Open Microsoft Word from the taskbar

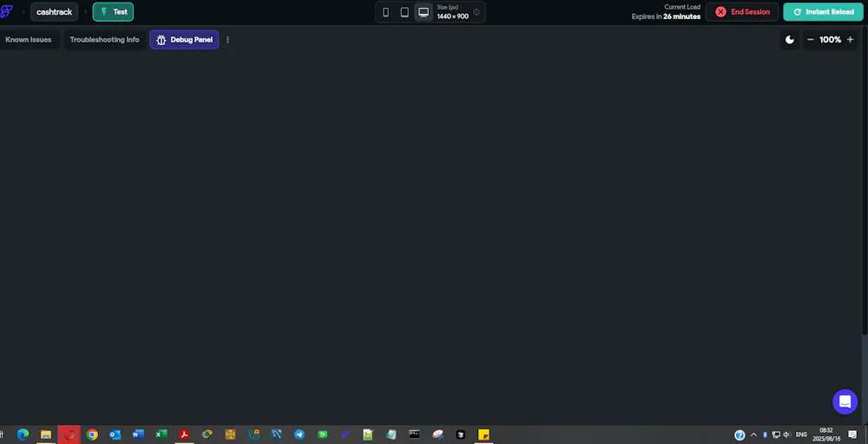click(x=138, y=434)
